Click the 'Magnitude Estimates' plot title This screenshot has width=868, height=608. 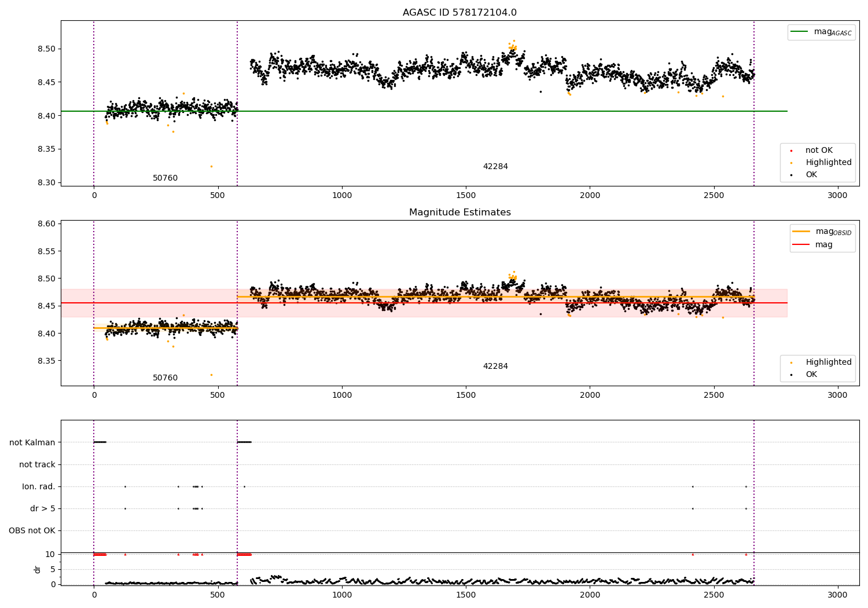coord(459,213)
